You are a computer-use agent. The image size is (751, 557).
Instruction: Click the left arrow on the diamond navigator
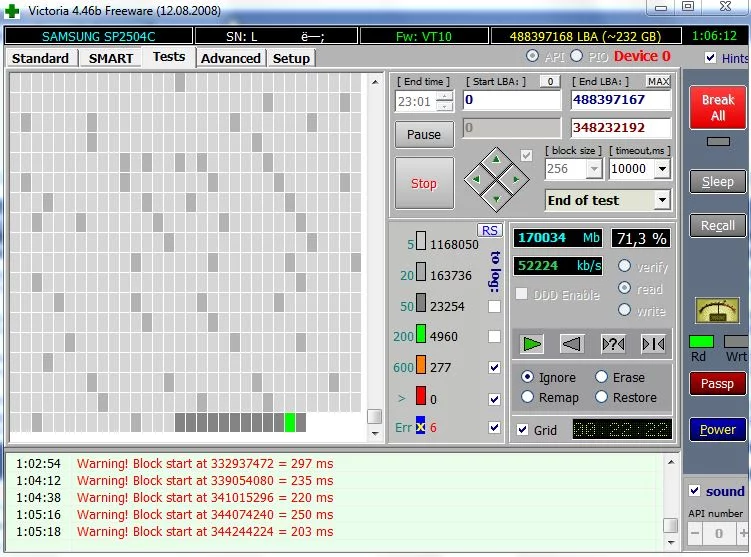click(476, 180)
